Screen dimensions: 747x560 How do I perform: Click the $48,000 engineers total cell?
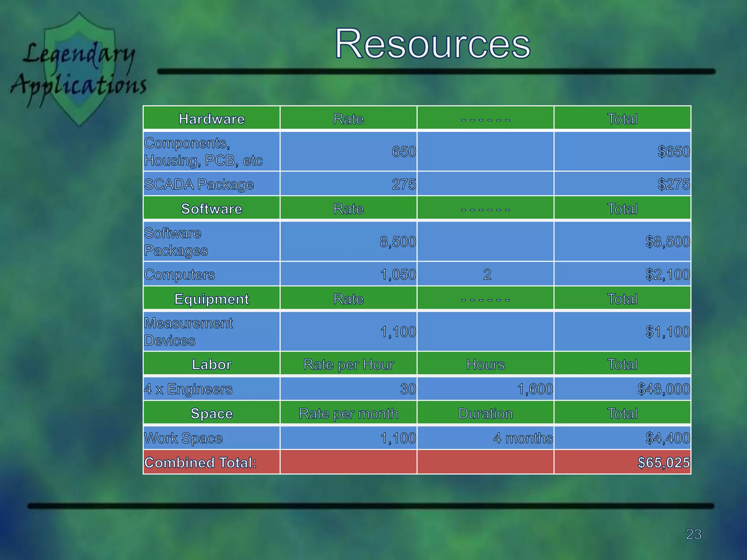[x=663, y=389]
